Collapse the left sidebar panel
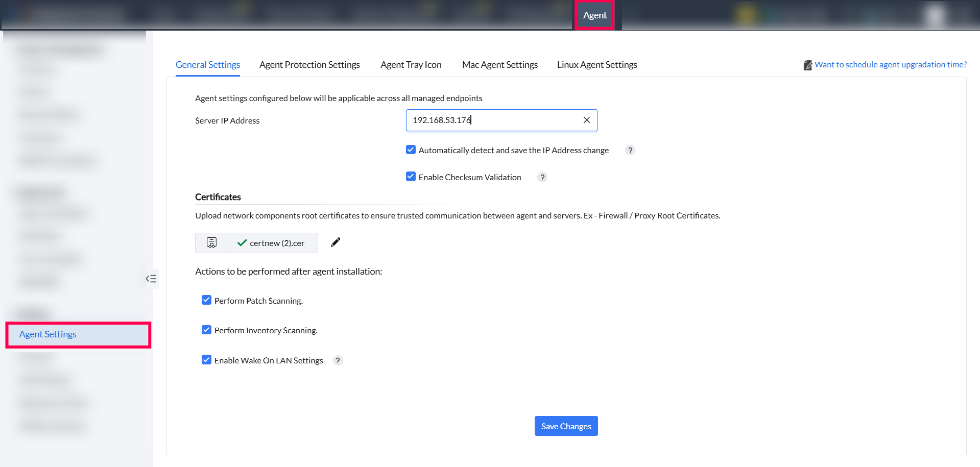Screen dimensions: 980x467 pos(151,279)
